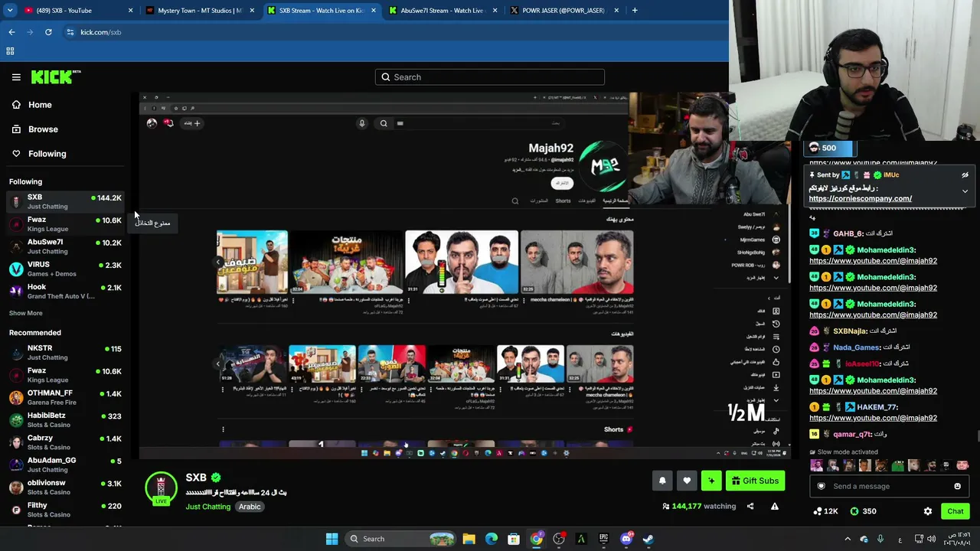
Task: Click the volume icon in system tray
Action: 931,539
